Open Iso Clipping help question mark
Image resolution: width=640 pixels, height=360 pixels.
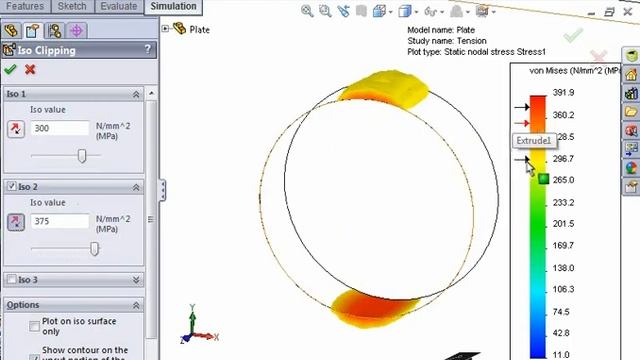point(148,49)
